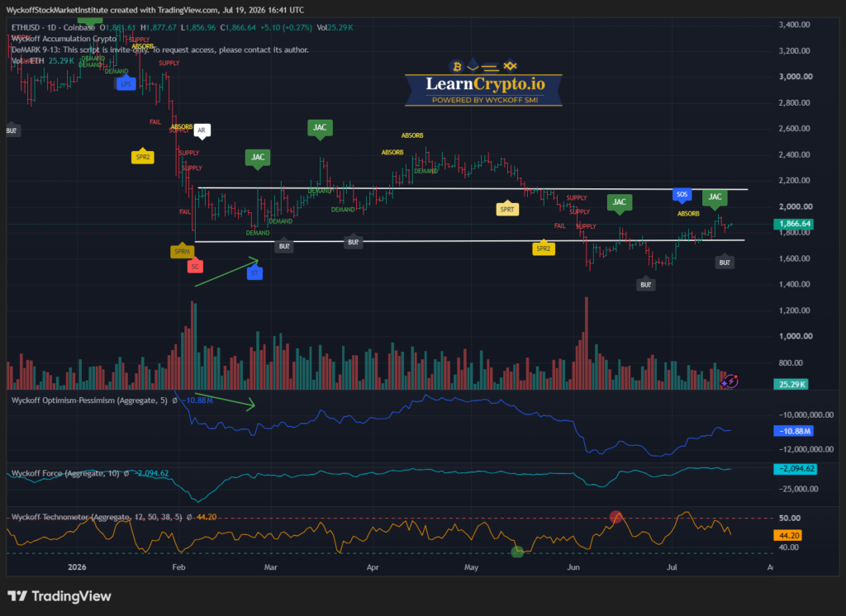Select the white AR automatic rally label
846x616 pixels.
(202, 130)
